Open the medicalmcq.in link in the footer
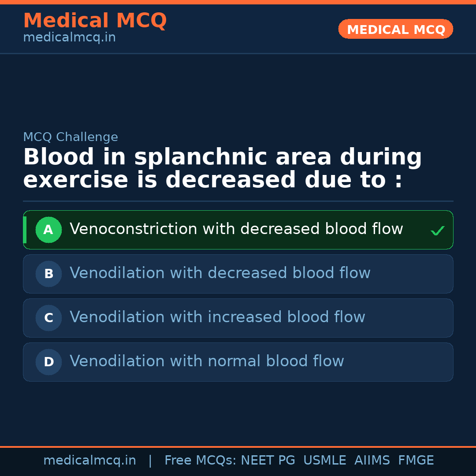This screenshot has width=476, height=476. pyautogui.click(x=89, y=461)
